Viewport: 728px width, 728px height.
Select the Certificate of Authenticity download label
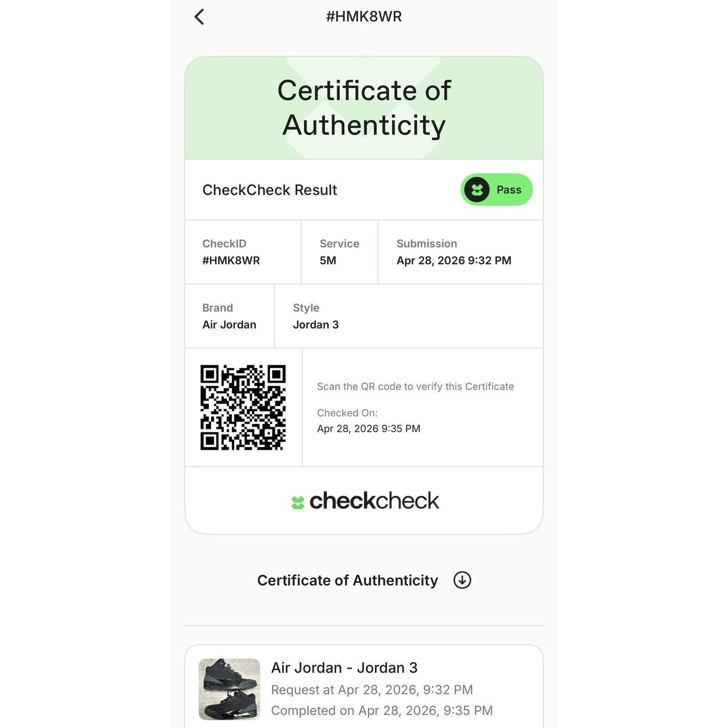click(x=348, y=580)
